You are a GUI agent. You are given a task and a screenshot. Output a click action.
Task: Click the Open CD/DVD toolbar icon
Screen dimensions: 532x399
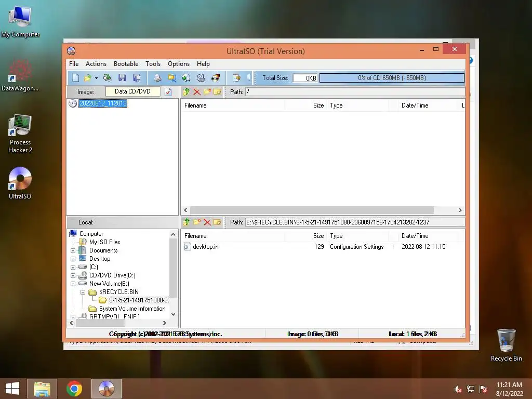tap(107, 78)
